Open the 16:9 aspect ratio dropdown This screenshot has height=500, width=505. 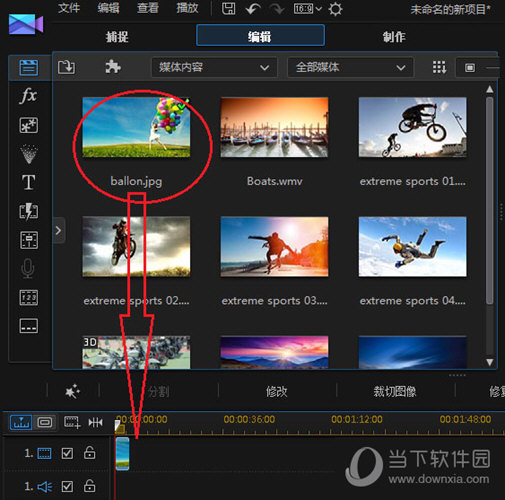pyautogui.click(x=308, y=9)
